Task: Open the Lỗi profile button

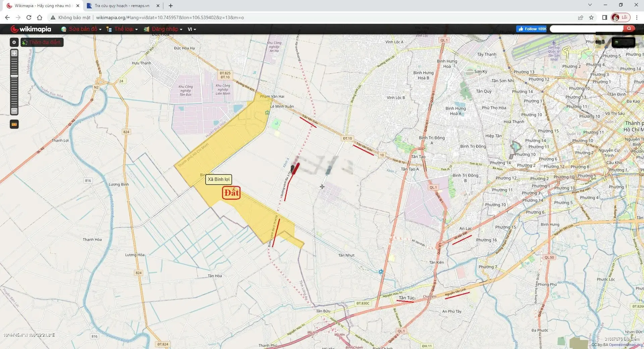Action: tap(621, 17)
